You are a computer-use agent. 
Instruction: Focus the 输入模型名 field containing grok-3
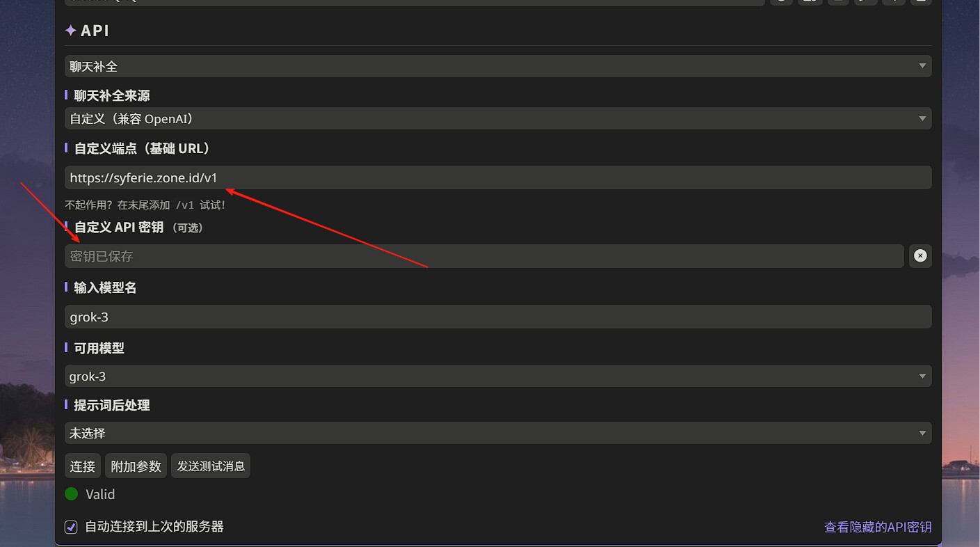click(x=497, y=317)
